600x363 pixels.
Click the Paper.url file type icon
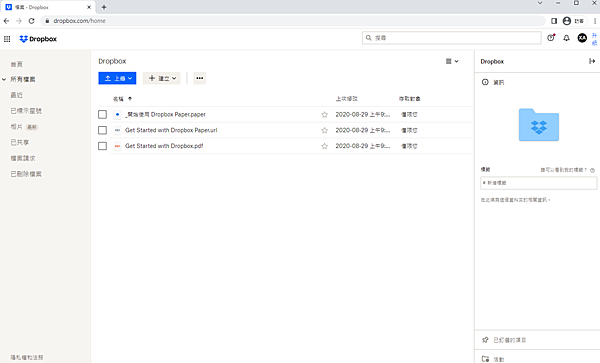point(117,130)
